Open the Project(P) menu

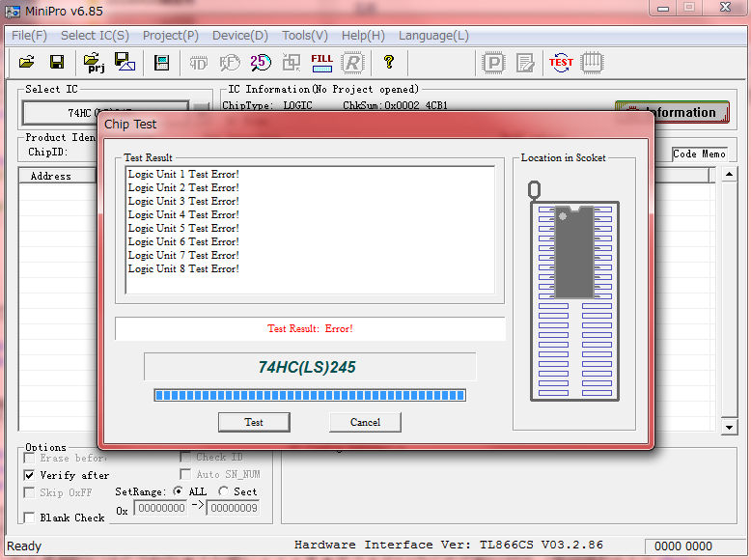(x=171, y=36)
